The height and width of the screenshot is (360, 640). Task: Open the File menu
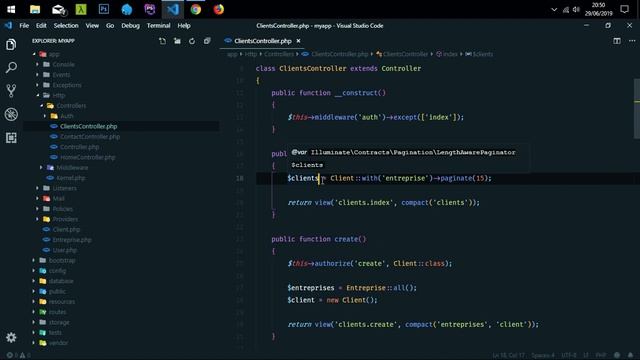click(24, 25)
